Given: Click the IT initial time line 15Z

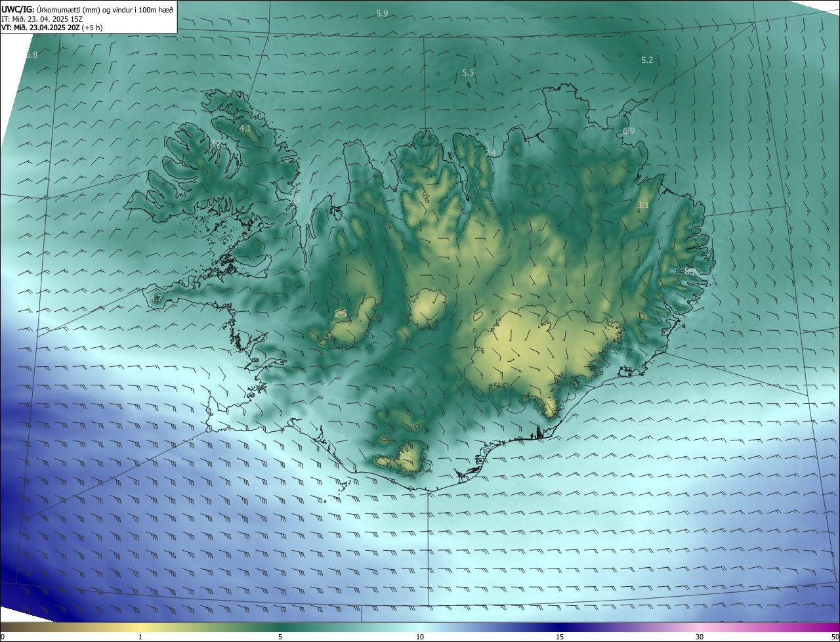Looking at the screenshot, I should tap(41, 18).
